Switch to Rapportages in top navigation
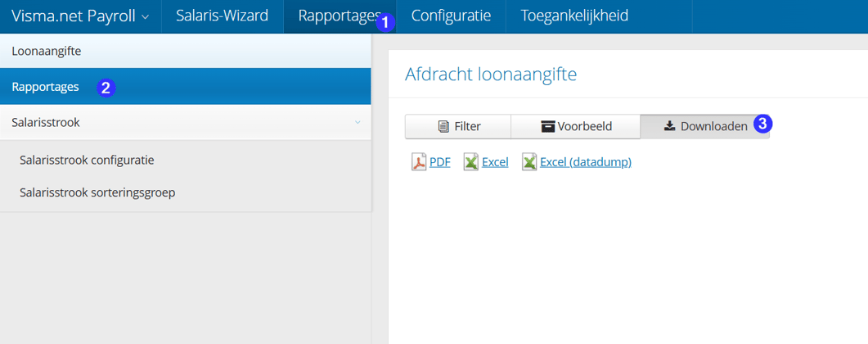The image size is (868, 344). coord(337,16)
